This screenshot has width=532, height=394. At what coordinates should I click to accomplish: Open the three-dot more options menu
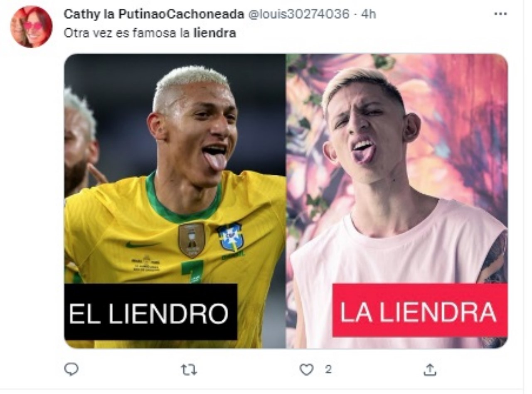500,14
